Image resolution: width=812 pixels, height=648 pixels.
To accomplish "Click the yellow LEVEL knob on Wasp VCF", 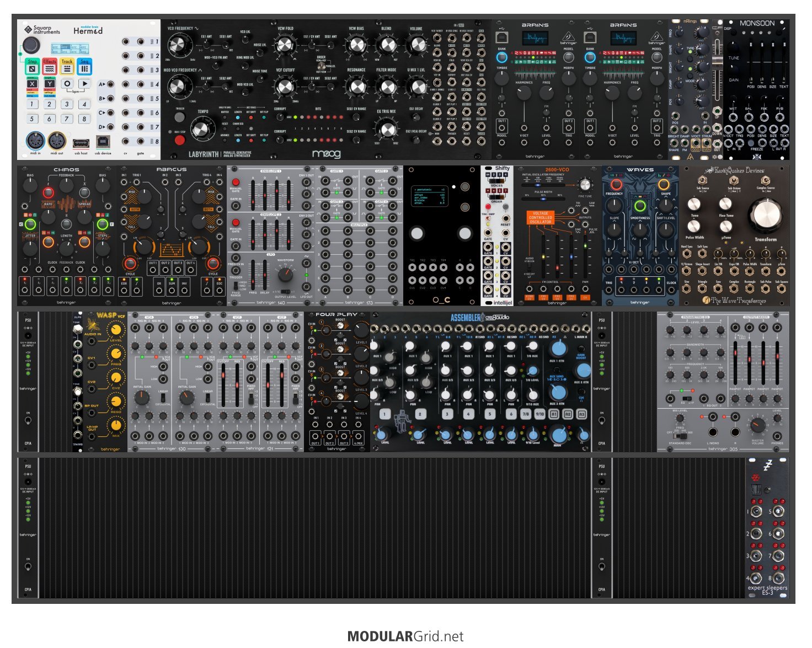I will [x=116, y=330].
